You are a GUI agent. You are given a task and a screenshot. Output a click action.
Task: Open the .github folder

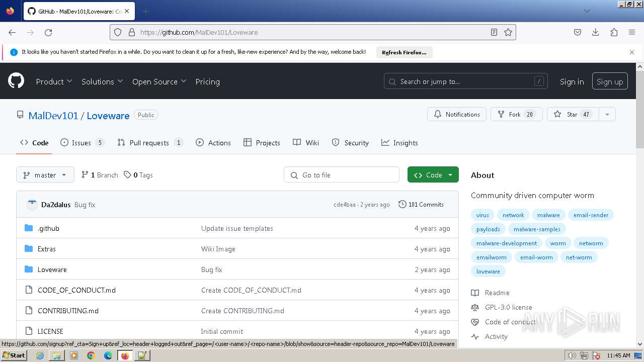pos(48,228)
